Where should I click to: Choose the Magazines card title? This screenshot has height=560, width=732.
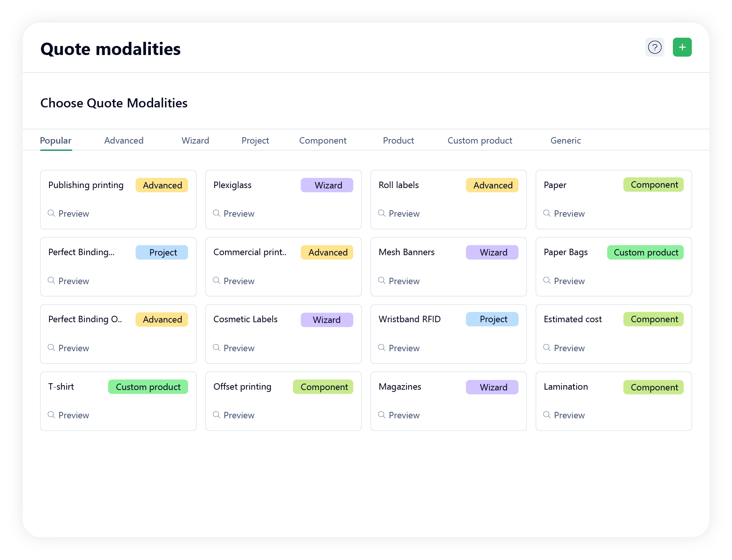[x=400, y=387]
